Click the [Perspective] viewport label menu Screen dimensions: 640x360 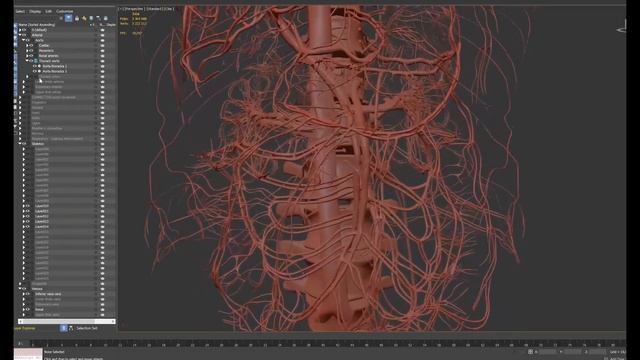(133, 9)
